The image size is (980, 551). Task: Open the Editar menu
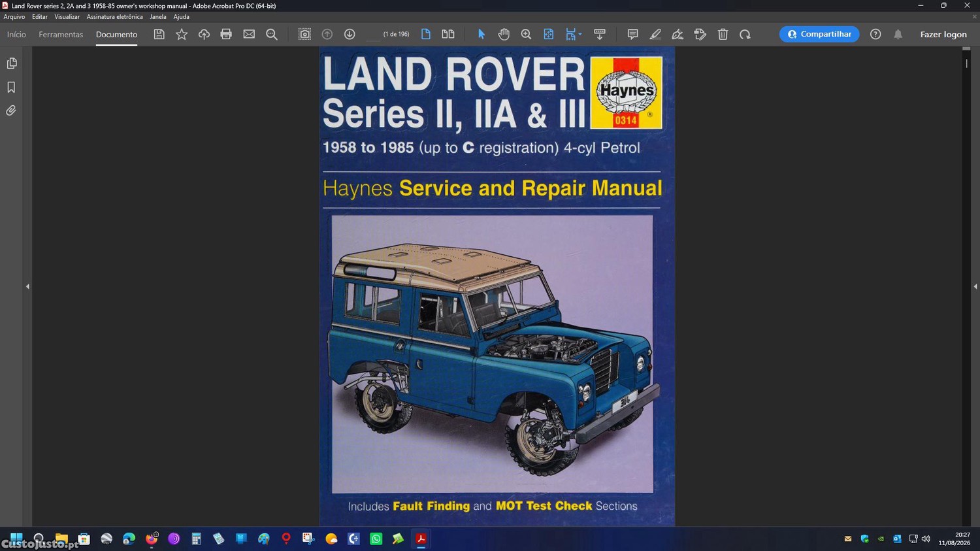(40, 17)
